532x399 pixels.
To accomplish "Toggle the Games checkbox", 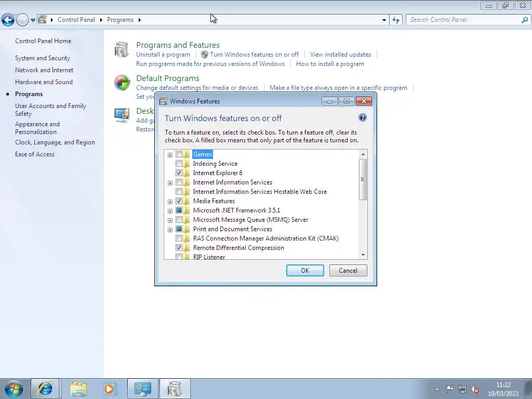I will [179, 154].
